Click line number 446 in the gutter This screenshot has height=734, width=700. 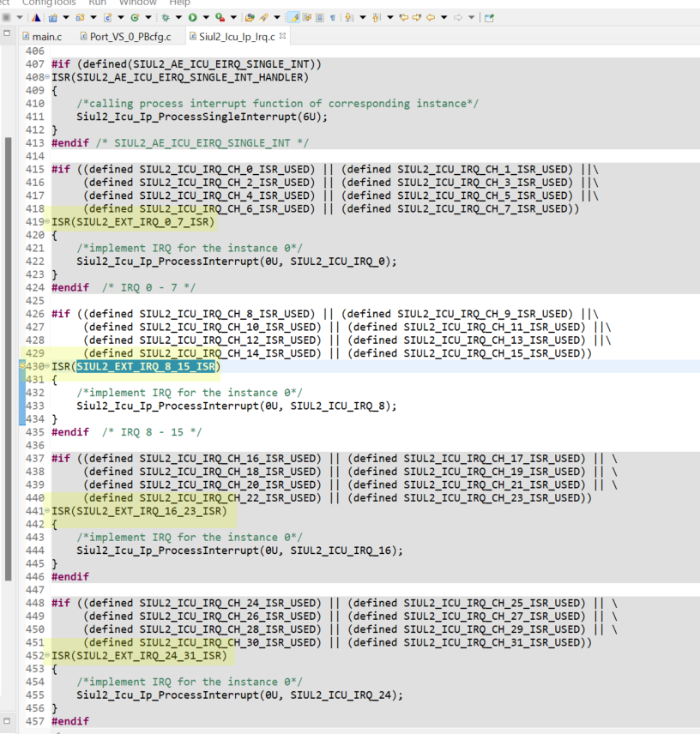[x=35, y=577]
